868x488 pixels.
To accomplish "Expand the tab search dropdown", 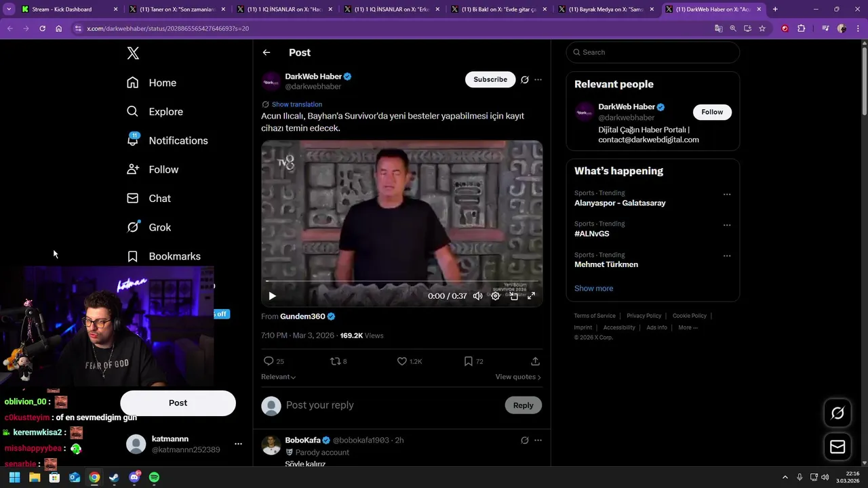I will pos(9,9).
